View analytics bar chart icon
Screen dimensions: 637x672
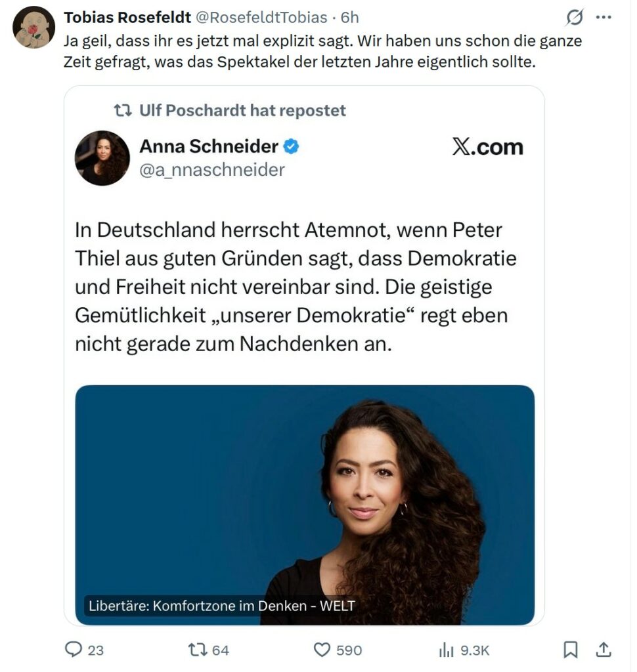[x=446, y=650]
